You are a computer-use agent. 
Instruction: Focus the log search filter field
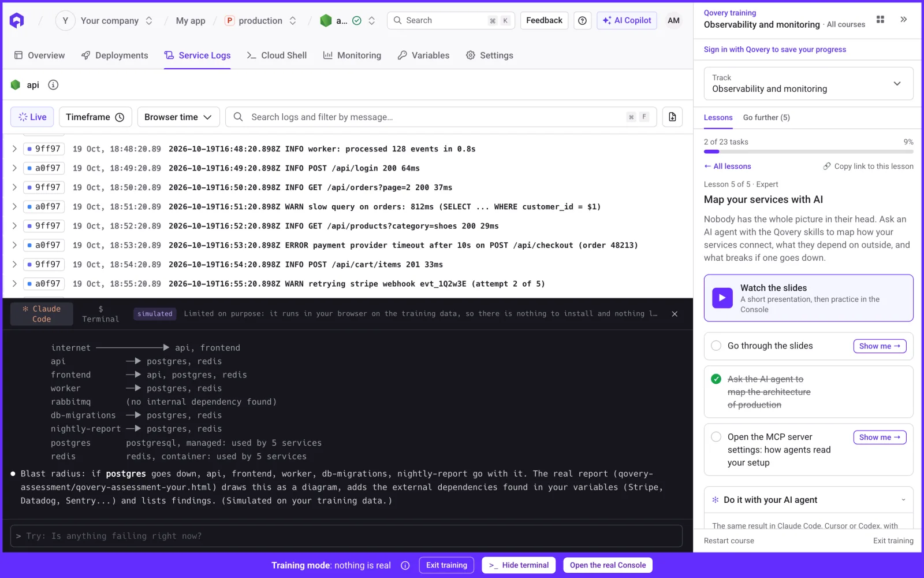(x=441, y=117)
